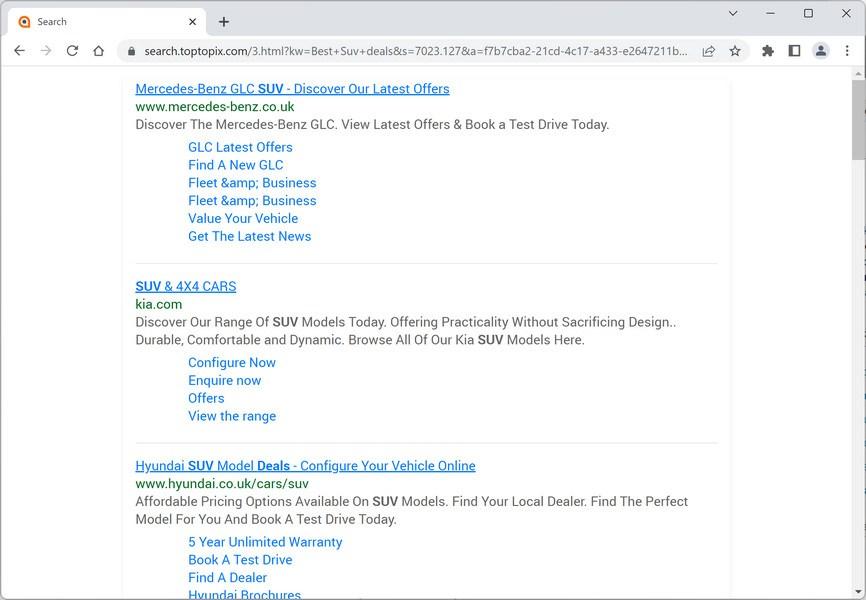866x600 pixels.
Task: Open Kia Enquire now link
Action: (x=224, y=381)
